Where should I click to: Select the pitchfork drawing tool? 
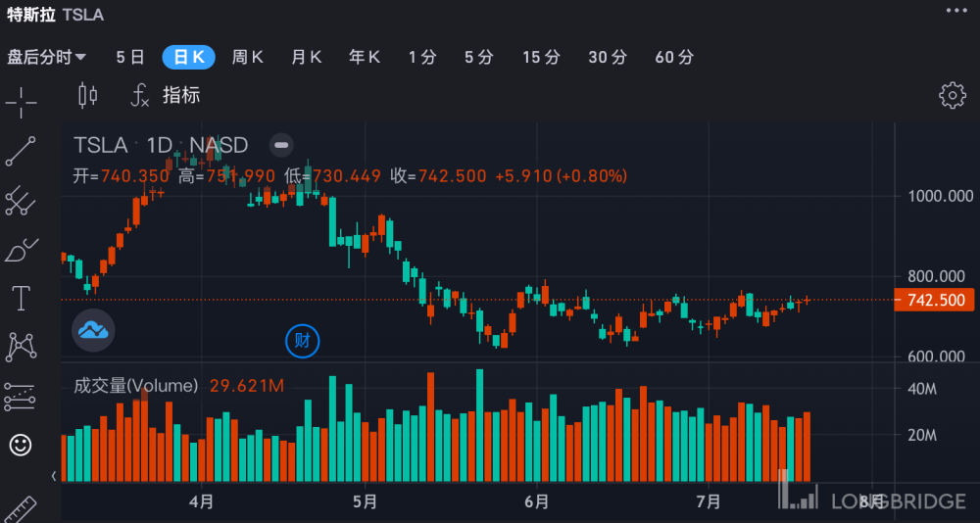(21, 202)
